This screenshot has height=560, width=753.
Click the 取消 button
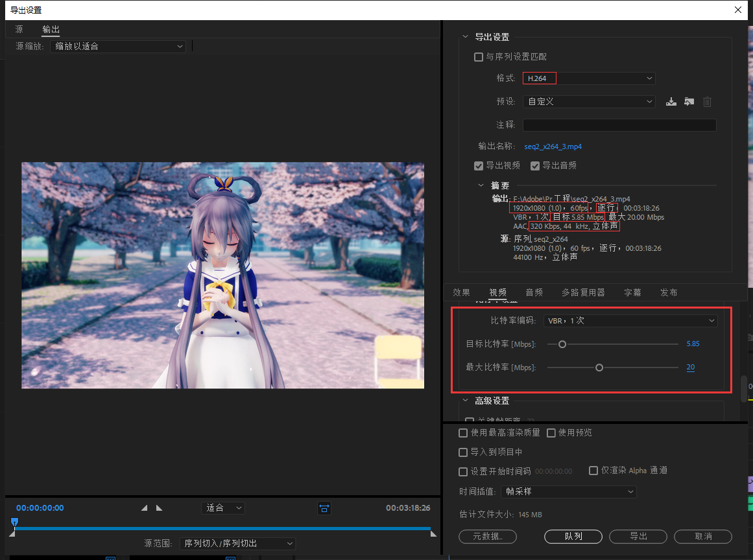703,537
